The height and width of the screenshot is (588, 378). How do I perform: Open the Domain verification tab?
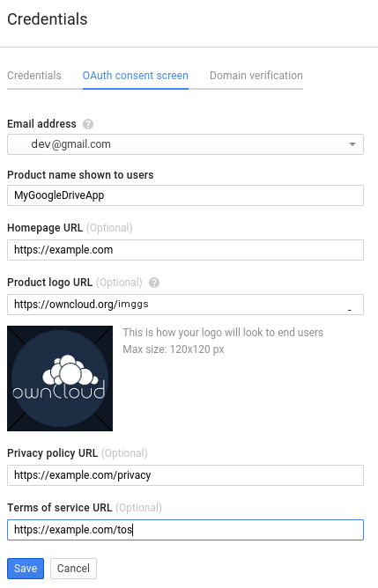256,76
